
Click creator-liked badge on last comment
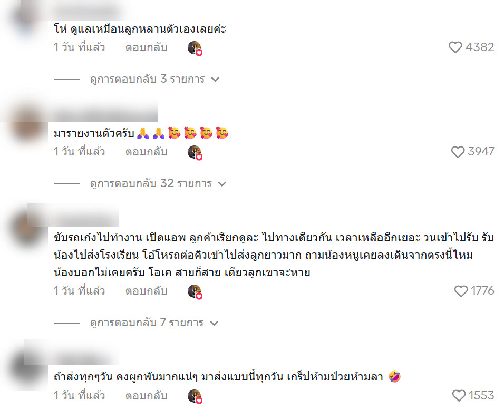(x=195, y=396)
